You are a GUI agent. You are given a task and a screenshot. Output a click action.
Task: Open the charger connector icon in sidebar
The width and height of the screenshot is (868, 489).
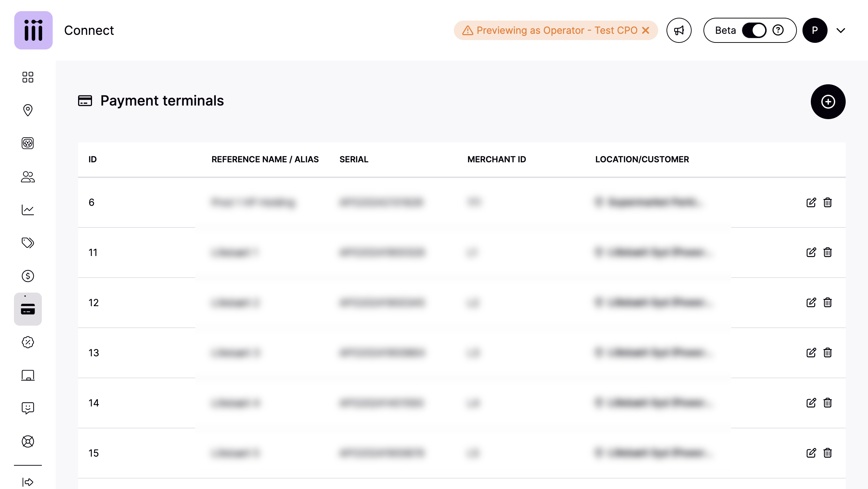click(28, 143)
